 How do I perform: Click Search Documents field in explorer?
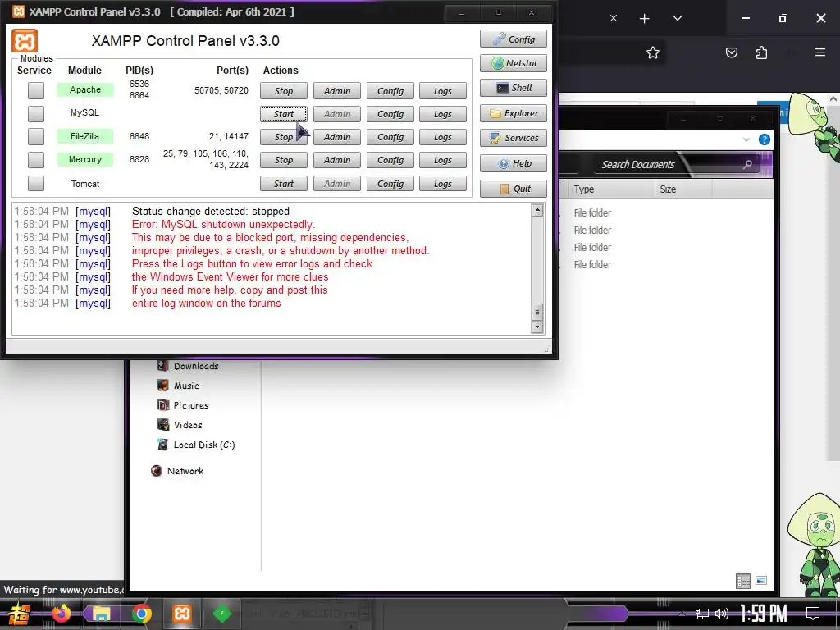point(675,164)
